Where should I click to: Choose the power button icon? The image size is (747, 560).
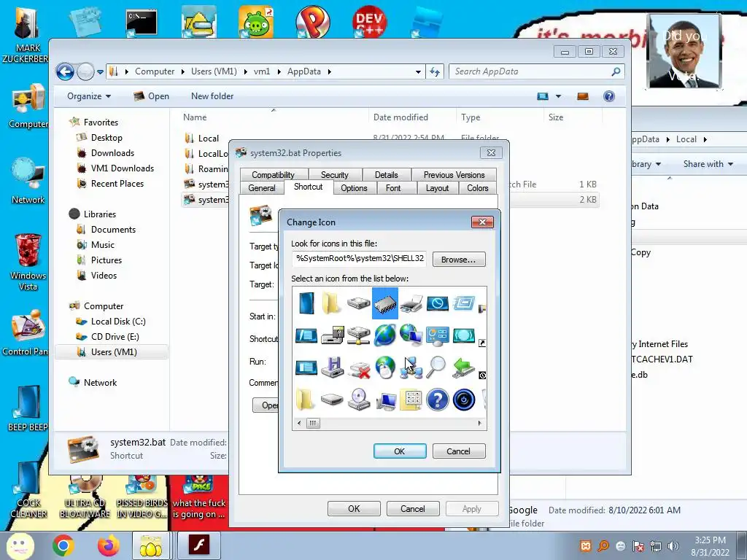click(x=463, y=400)
